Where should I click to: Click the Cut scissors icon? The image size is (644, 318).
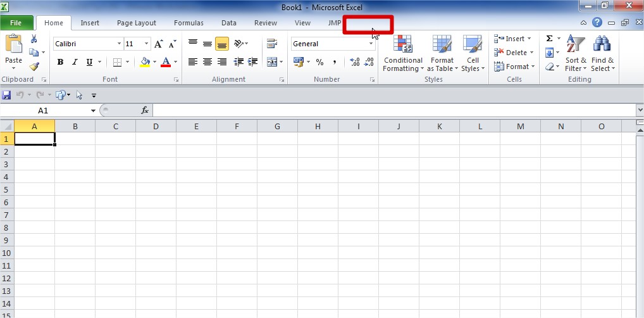coord(34,39)
